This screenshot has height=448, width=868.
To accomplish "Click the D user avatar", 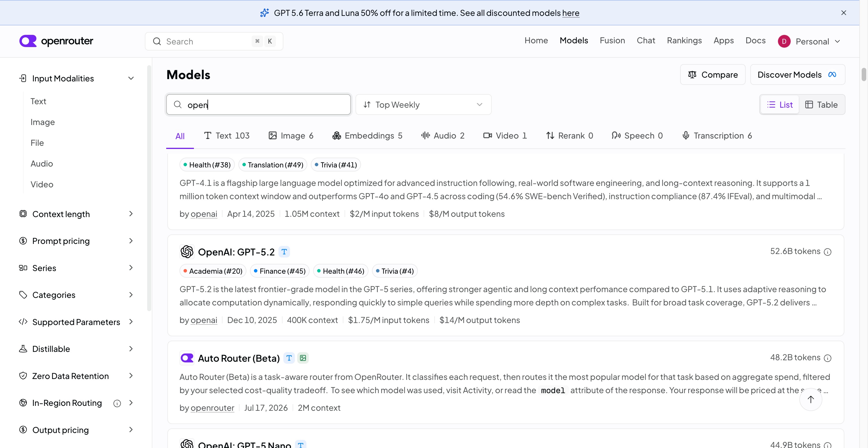I will click(x=784, y=41).
